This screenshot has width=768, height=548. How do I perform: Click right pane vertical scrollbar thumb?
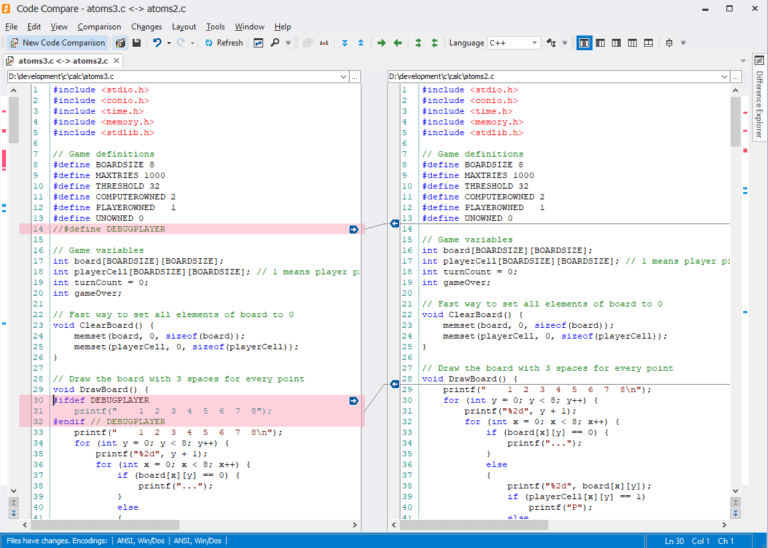pos(736,121)
